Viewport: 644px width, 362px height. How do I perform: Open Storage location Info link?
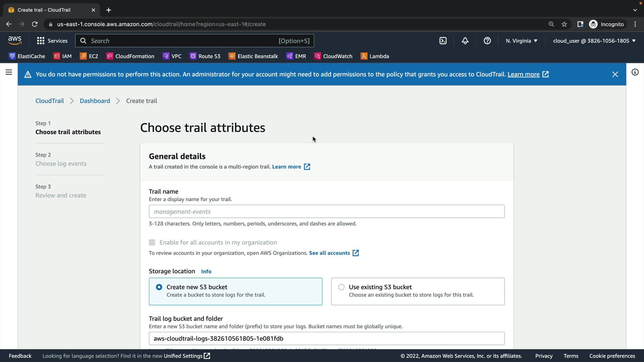coord(206,271)
